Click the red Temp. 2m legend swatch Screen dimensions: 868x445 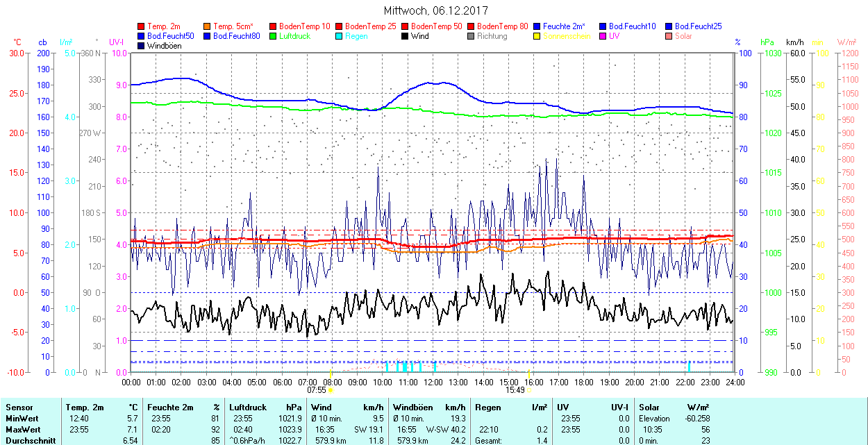click(x=142, y=26)
